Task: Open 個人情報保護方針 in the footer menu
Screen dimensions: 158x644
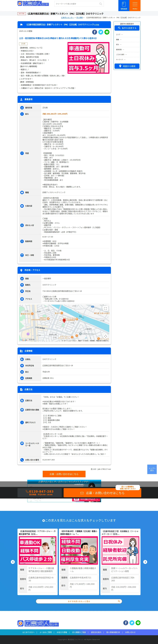Action: point(113,632)
